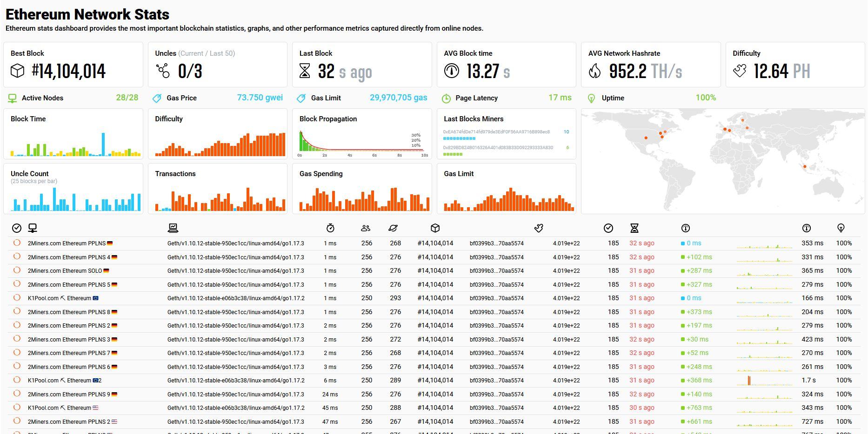Click the 1.7 s average propagation value

tap(808, 380)
